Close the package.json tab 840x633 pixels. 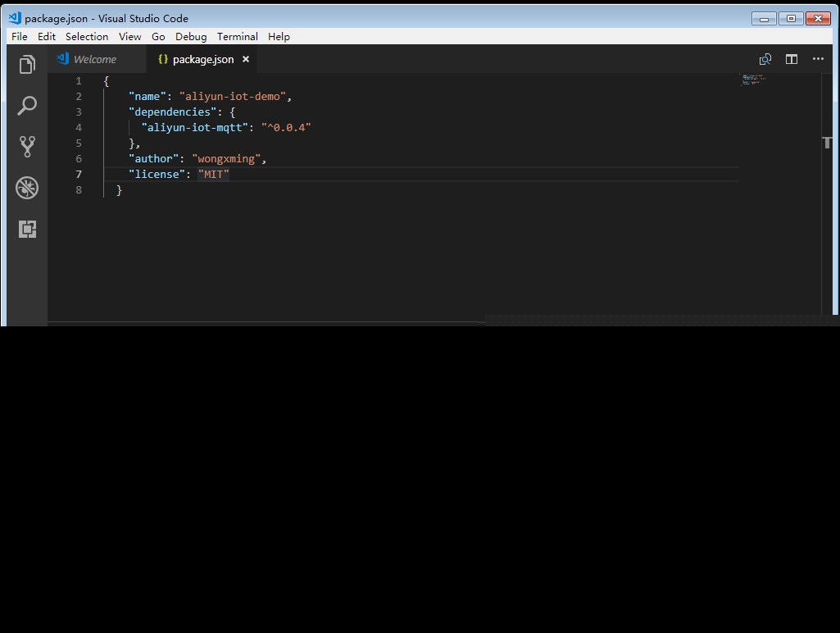[x=245, y=59]
